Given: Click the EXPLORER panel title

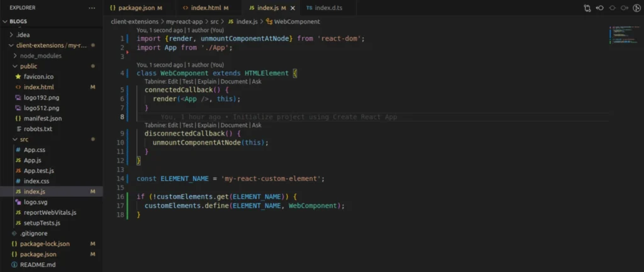Looking at the screenshot, I should coord(22,8).
